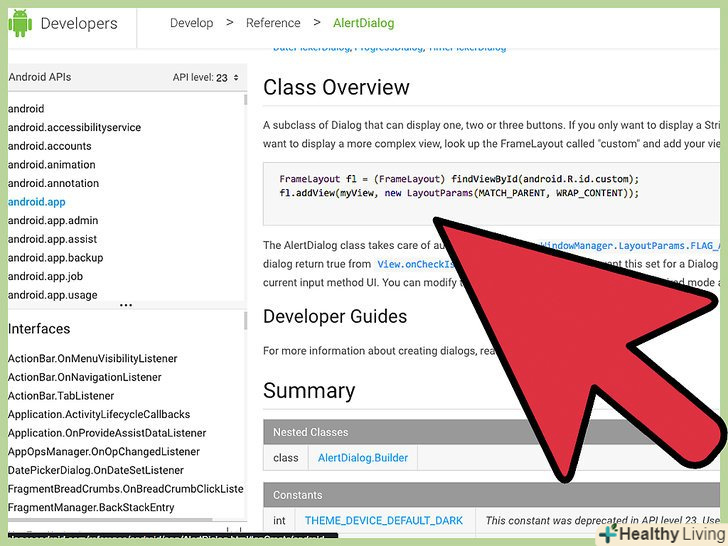
Task: Open android.app.backup package
Action: (56, 258)
